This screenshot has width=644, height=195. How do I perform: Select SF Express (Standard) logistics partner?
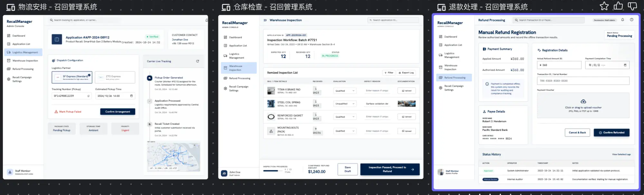point(72,77)
